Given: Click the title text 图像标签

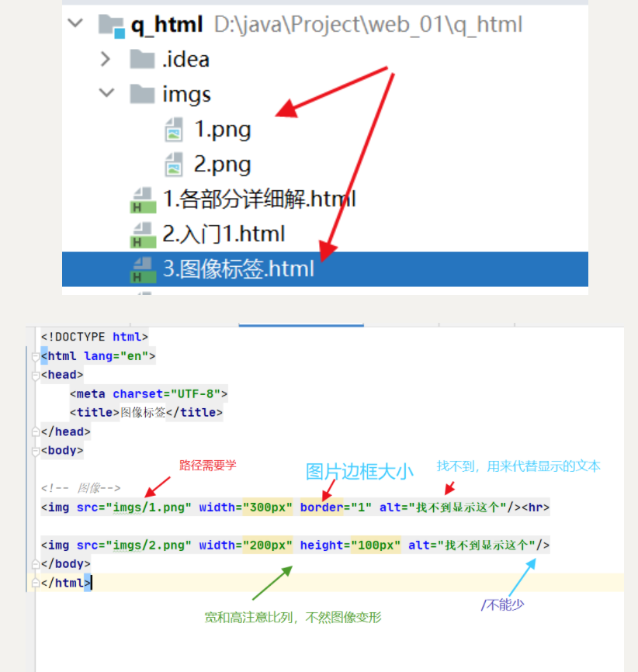Looking at the screenshot, I should pos(143,413).
